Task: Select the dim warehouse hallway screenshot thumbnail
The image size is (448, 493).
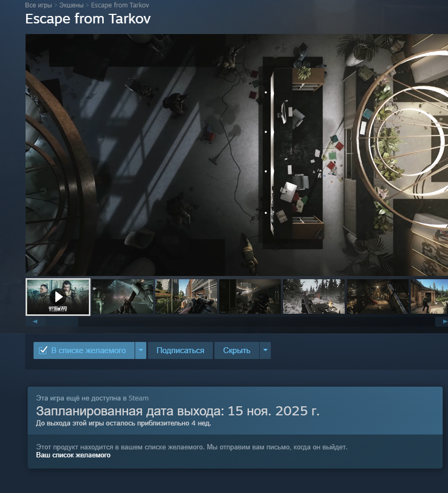Action: coord(378,297)
